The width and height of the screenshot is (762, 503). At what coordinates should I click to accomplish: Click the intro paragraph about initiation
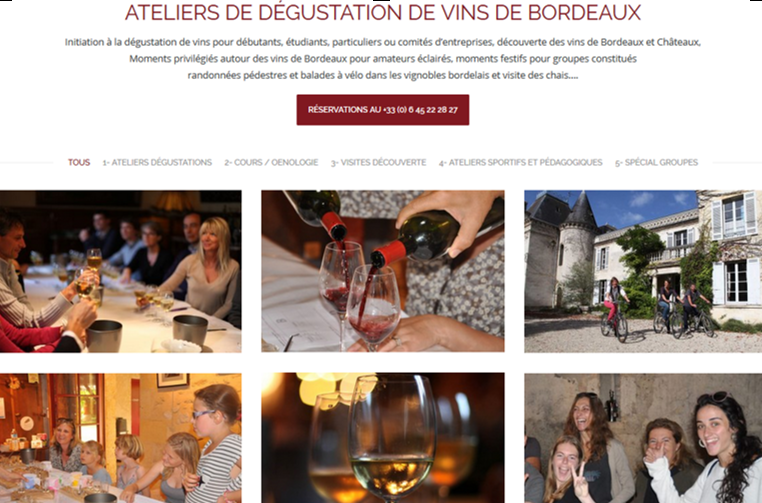pyautogui.click(x=383, y=59)
